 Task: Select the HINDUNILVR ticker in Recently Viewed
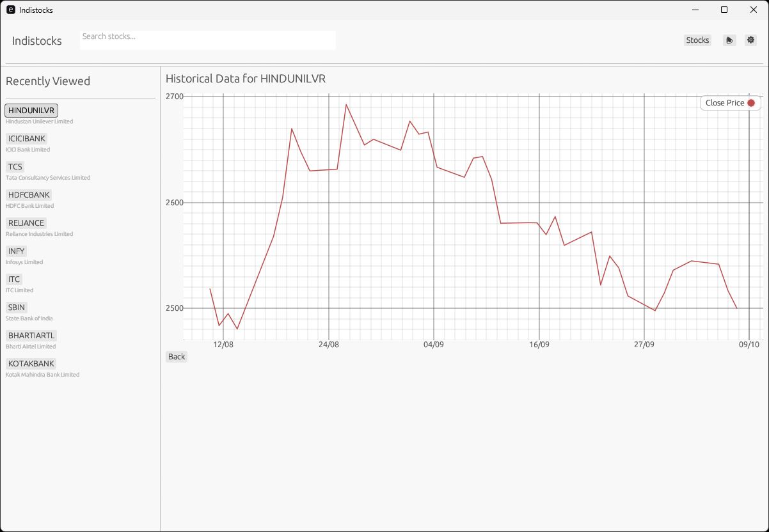[31, 110]
